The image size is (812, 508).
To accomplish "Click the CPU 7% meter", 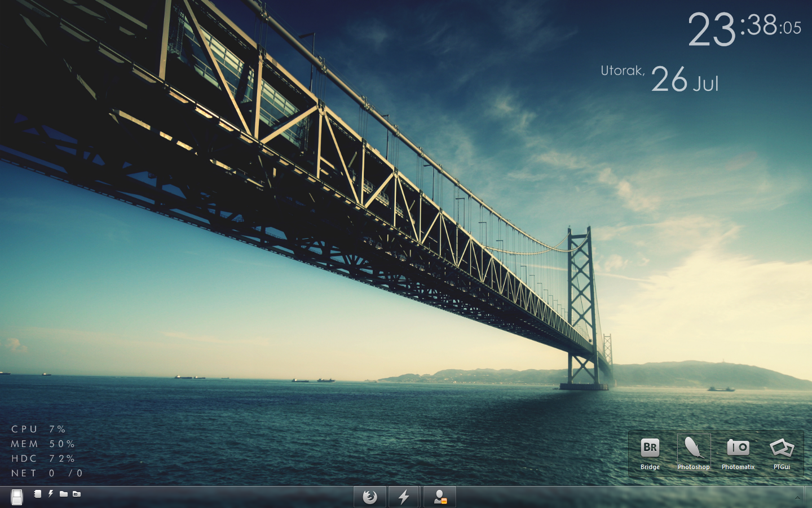I will 38,430.
